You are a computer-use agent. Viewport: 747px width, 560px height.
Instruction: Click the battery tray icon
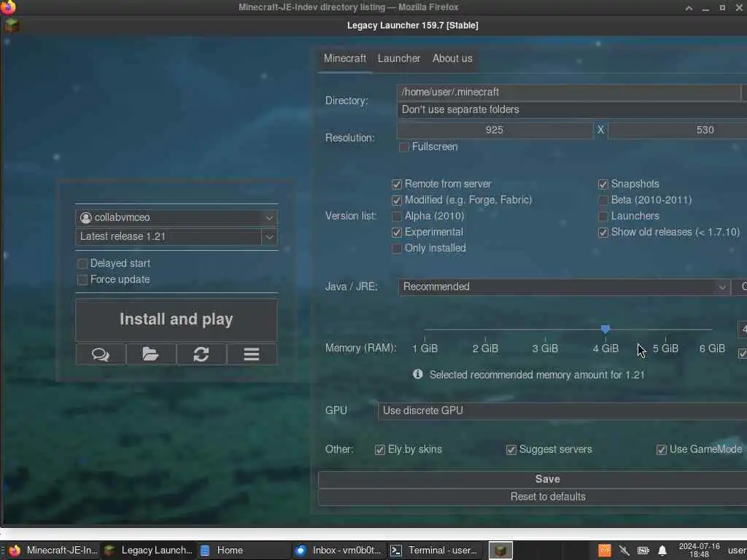(643, 551)
